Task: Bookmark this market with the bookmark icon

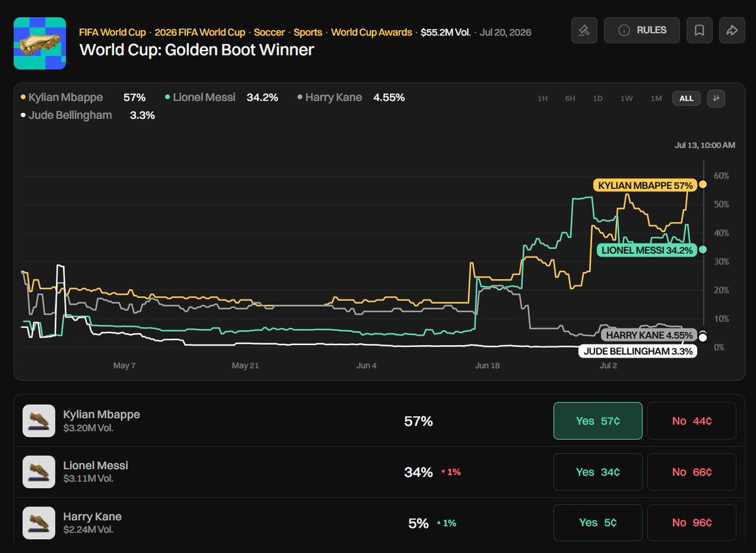Action: coord(699,30)
